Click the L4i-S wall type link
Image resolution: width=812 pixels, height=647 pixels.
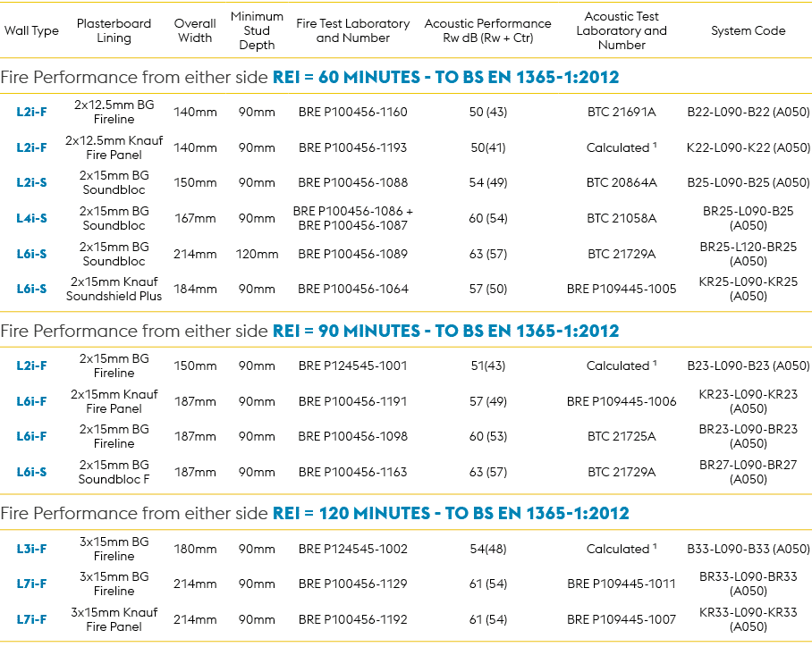(x=31, y=218)
